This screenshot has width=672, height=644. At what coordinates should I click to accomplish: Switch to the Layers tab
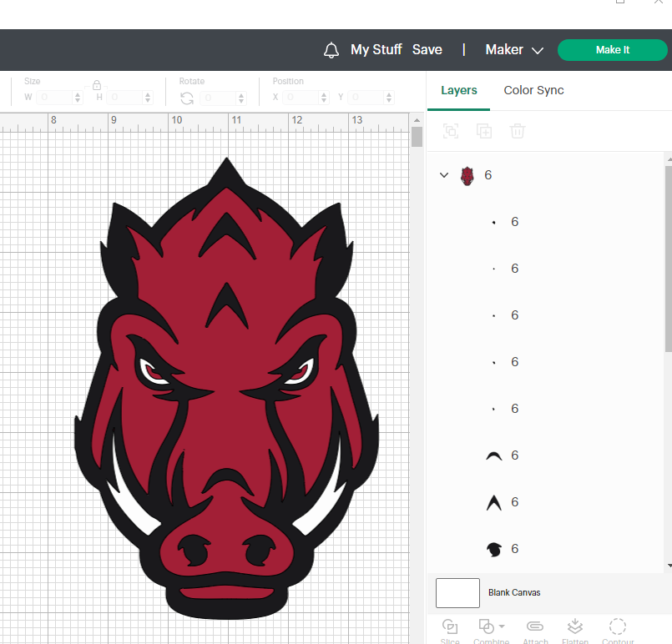(x=458, y=90)
